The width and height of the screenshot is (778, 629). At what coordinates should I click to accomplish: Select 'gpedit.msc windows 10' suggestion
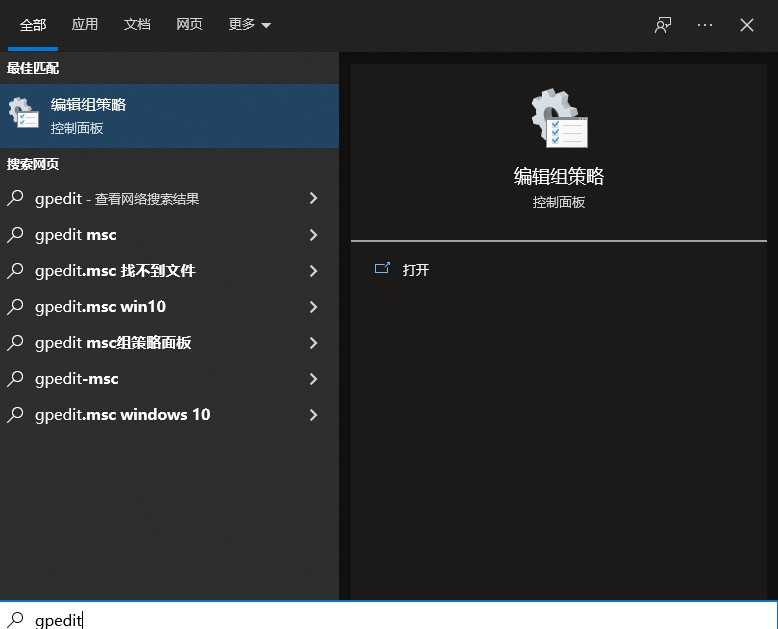(169, 415)
